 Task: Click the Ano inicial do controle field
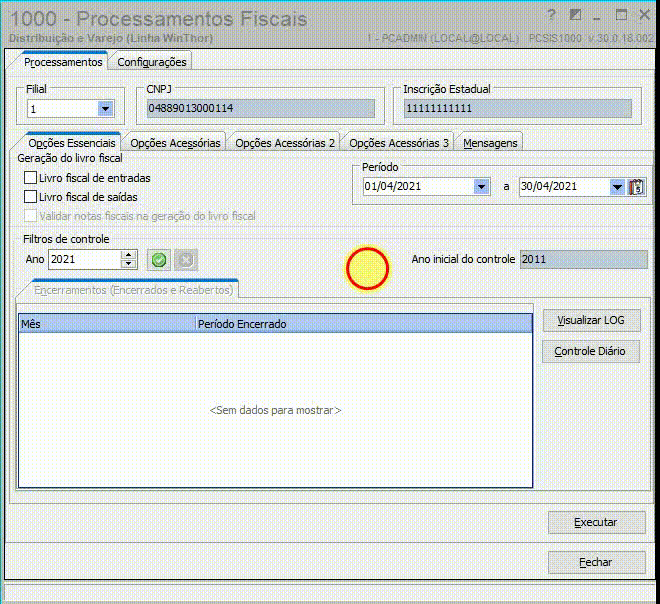(583, 259)
